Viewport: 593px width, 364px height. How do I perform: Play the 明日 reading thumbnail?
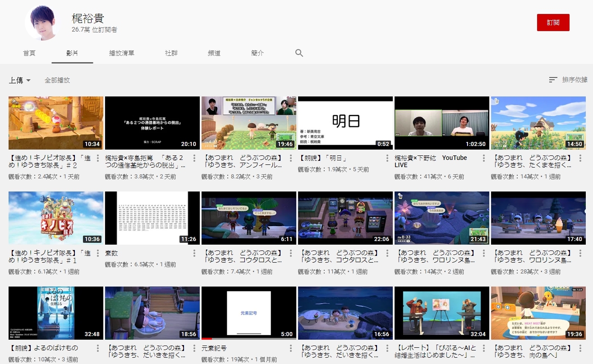pyautogui.click(x=345, y=123)
